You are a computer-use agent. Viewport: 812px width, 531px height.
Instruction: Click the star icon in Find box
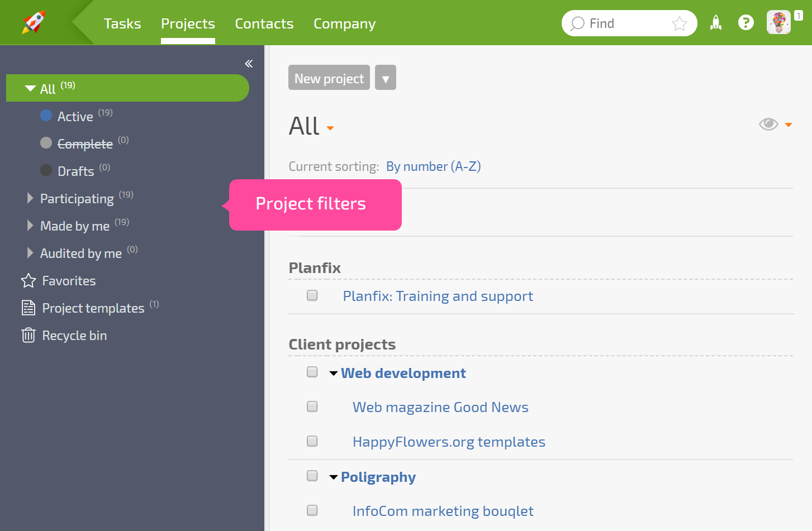(679, 23)
